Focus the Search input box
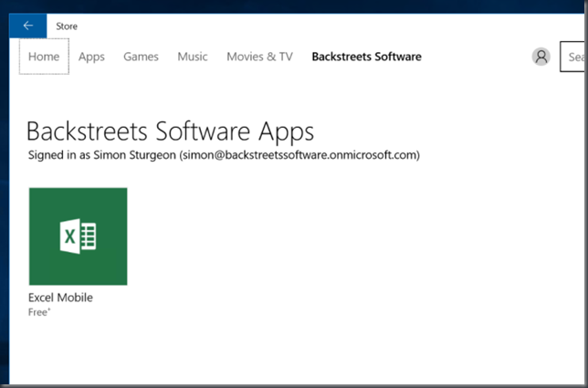 click(x=572, y=57)
